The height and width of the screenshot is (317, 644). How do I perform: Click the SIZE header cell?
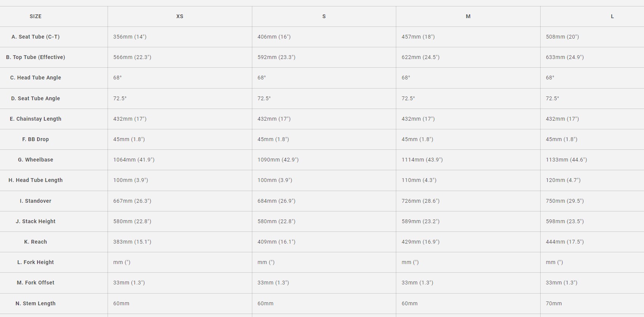coord(36,16)
